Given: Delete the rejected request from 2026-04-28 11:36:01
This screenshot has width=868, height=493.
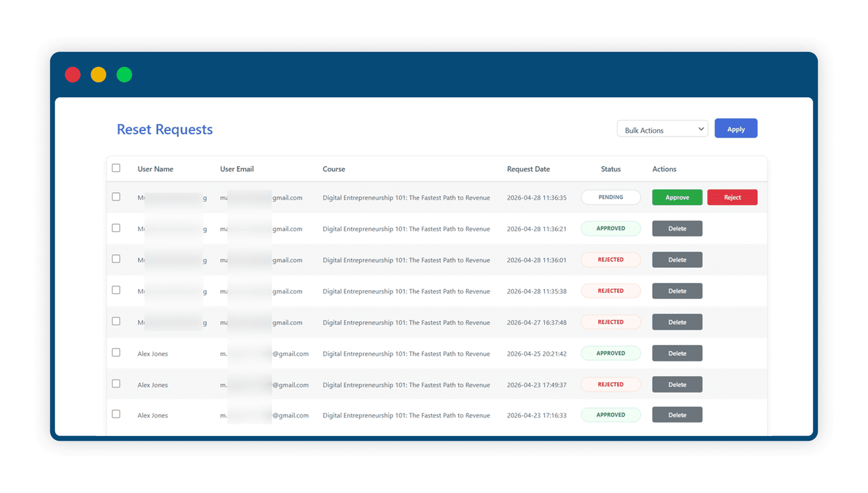Looking at the screenshot, I should (x=677, y=260).
